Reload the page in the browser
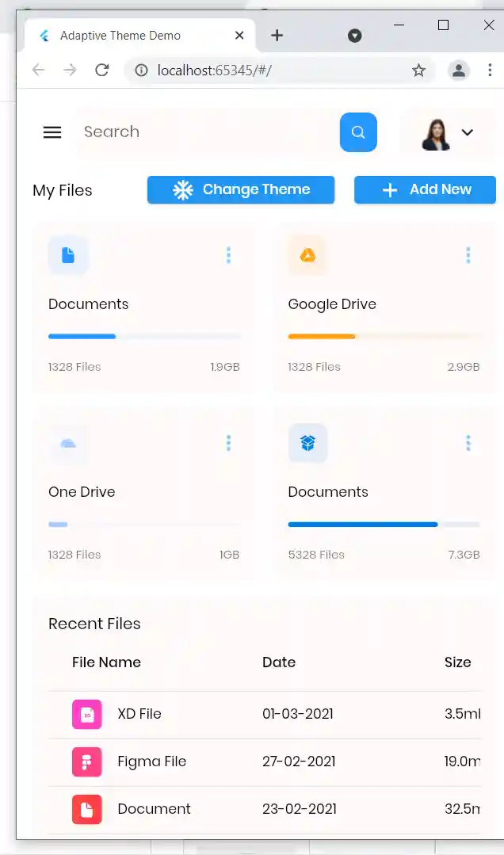Screen dimensions: 504x855 (101, 71)
